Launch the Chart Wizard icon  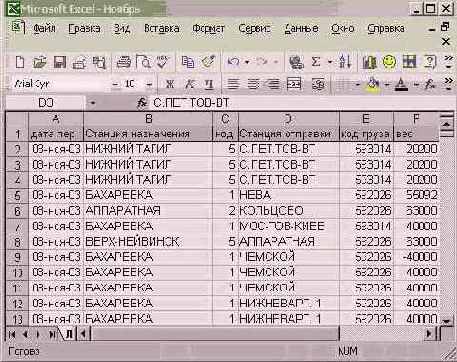pyautogui.click(x=369, y=62)
